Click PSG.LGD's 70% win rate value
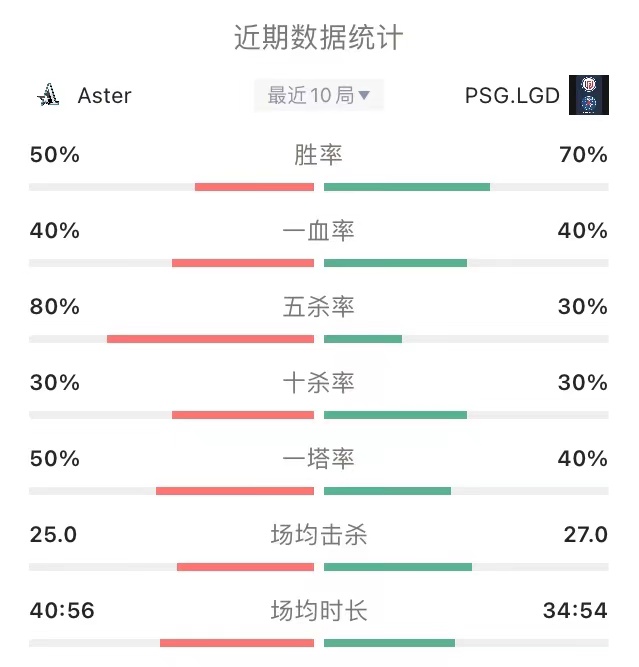 tap(583, 154)
